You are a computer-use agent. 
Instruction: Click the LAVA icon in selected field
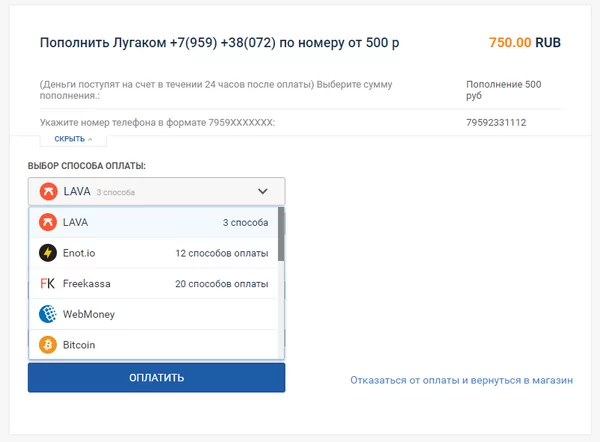click(47, 191)
